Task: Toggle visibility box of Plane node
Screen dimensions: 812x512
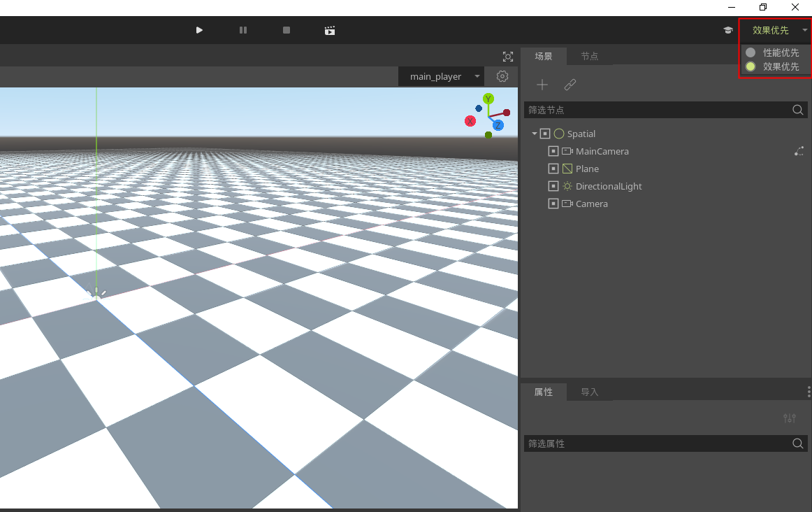Action: [553, 169]
